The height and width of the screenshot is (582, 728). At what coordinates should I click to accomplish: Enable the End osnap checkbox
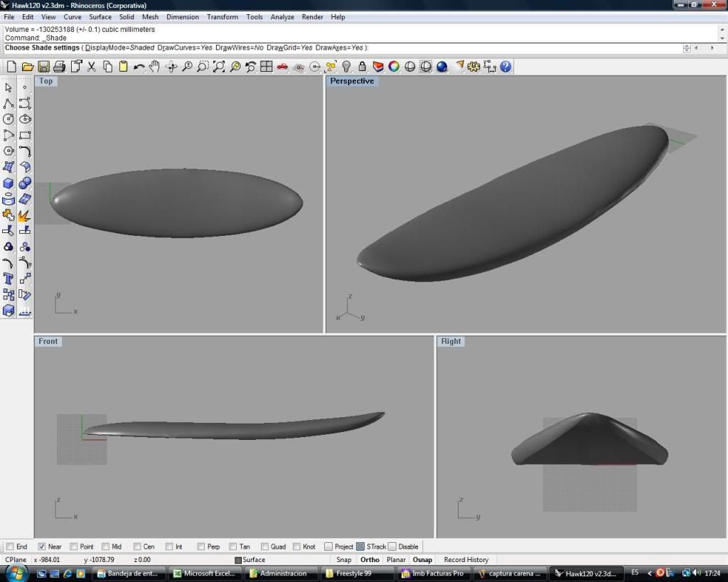tap(10, 546)
